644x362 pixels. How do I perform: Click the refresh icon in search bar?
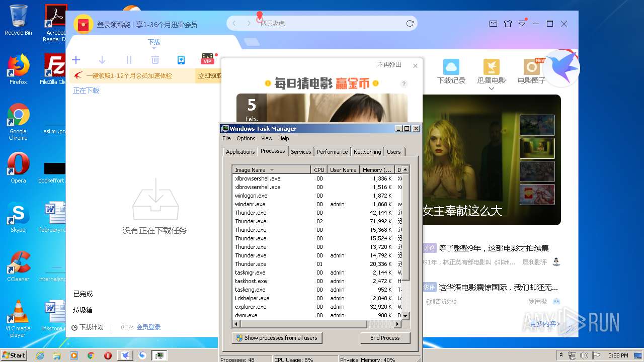tap(410, 23)
